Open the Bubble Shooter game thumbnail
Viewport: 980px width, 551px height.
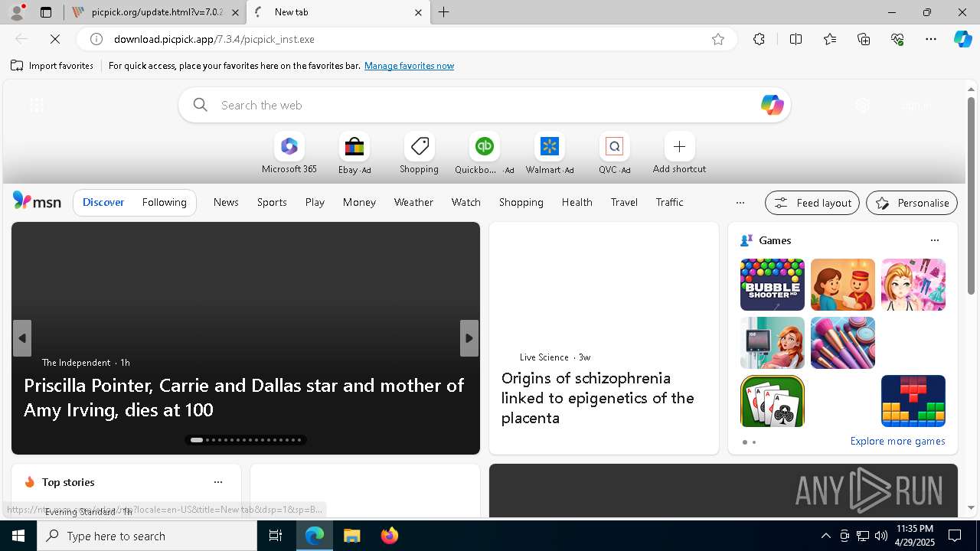pos(772,285)
